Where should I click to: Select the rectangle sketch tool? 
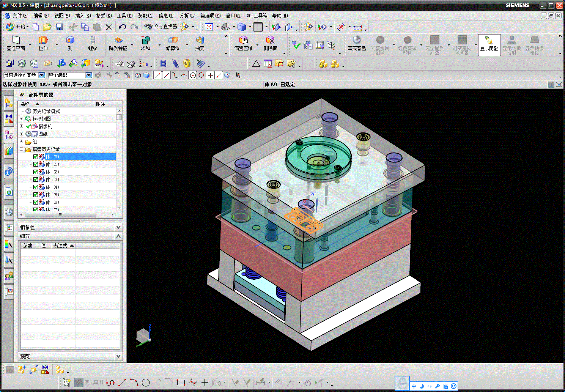(x=181, y=383)
